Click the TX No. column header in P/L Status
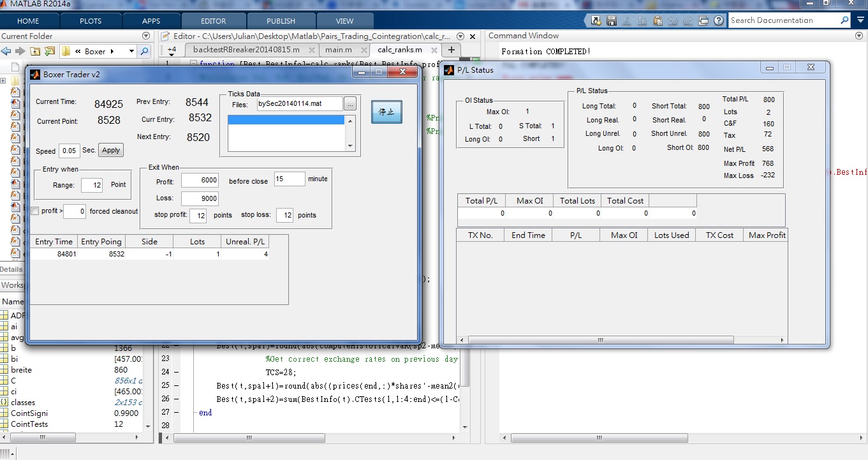868x460 pixels. pos(481,235)
